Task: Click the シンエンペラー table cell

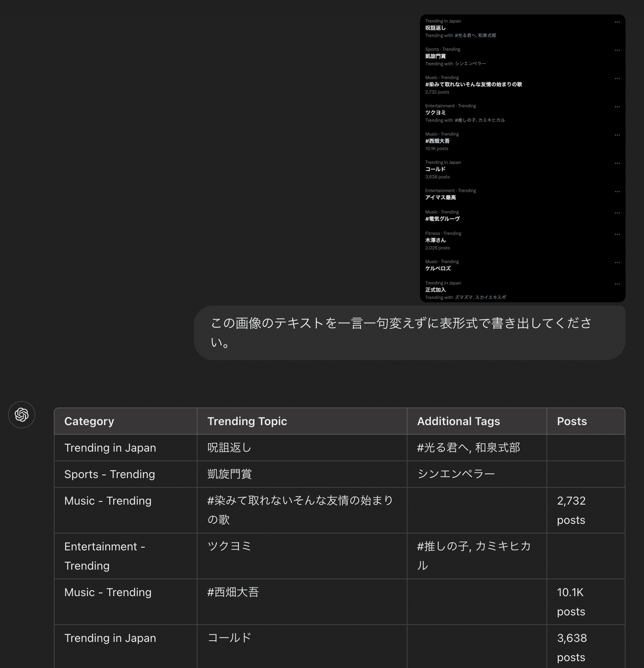Action: coord(456,474)
